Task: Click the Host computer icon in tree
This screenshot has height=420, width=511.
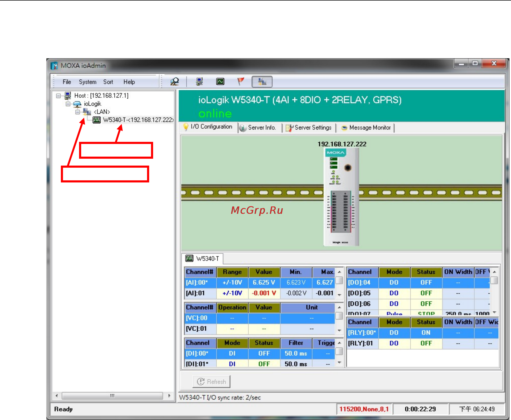Action: (x=68, y=95)
